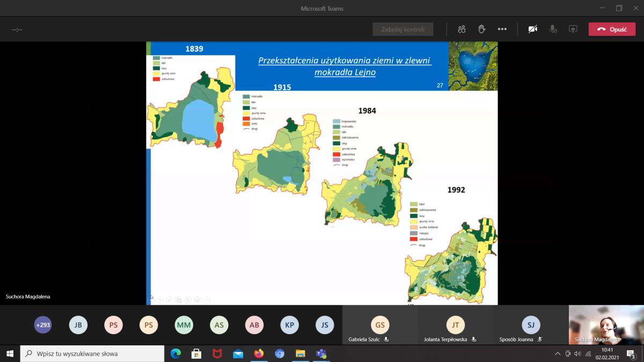Open File Explorer from the taskbar
This screenshot has width=644, height=362.
[x=301, y=353]
